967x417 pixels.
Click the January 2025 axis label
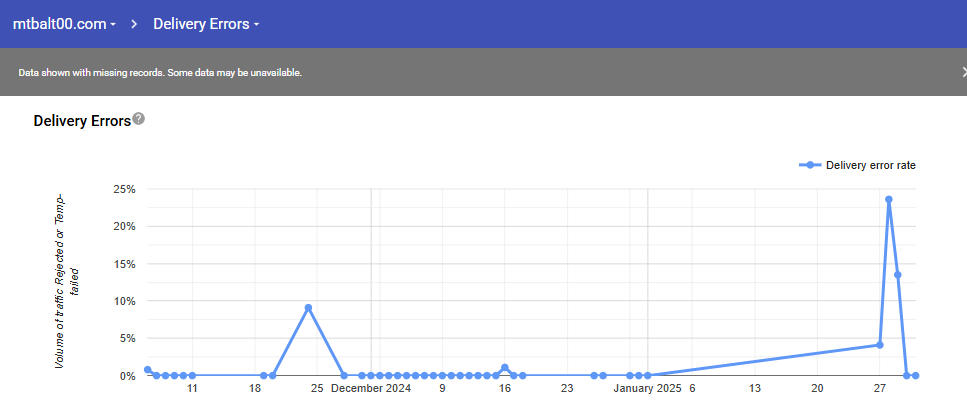coord(647,388)
